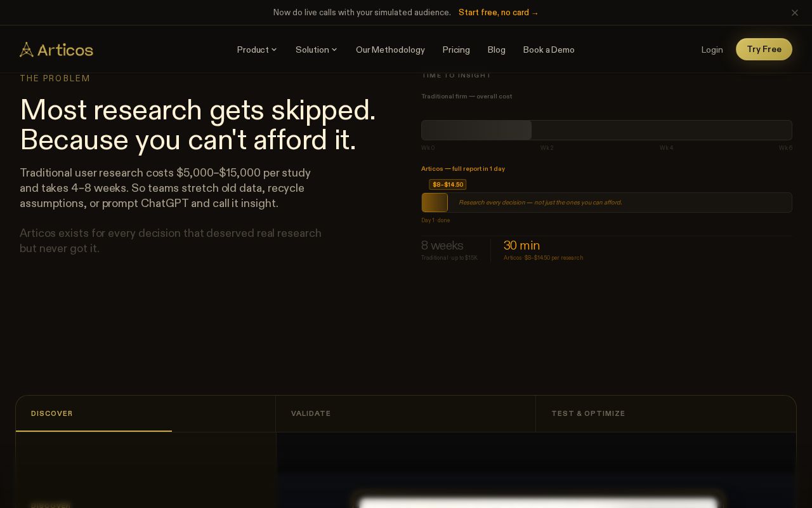Click 'Research every decision' italic caption
The image size is (812, 508).
540,203
